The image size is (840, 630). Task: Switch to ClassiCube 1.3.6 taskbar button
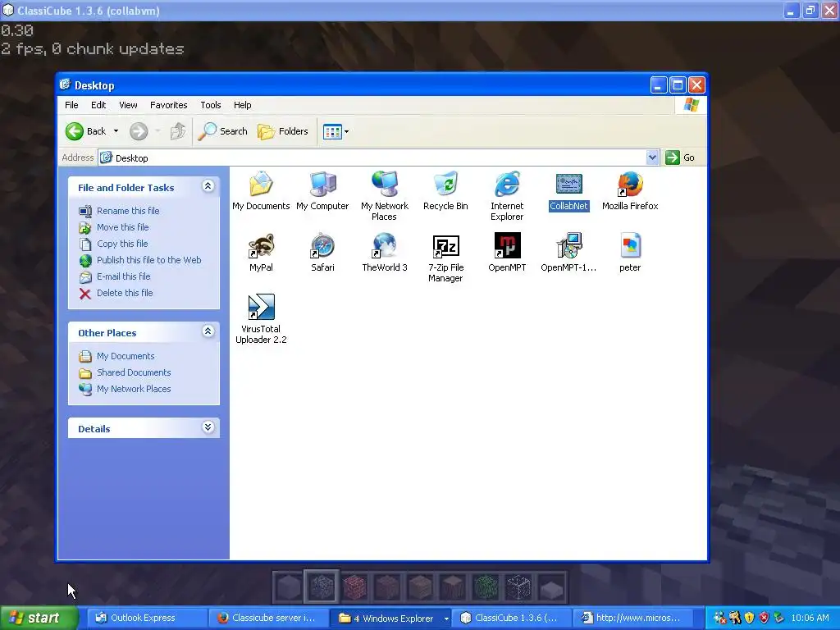click(x=510, y=619)
